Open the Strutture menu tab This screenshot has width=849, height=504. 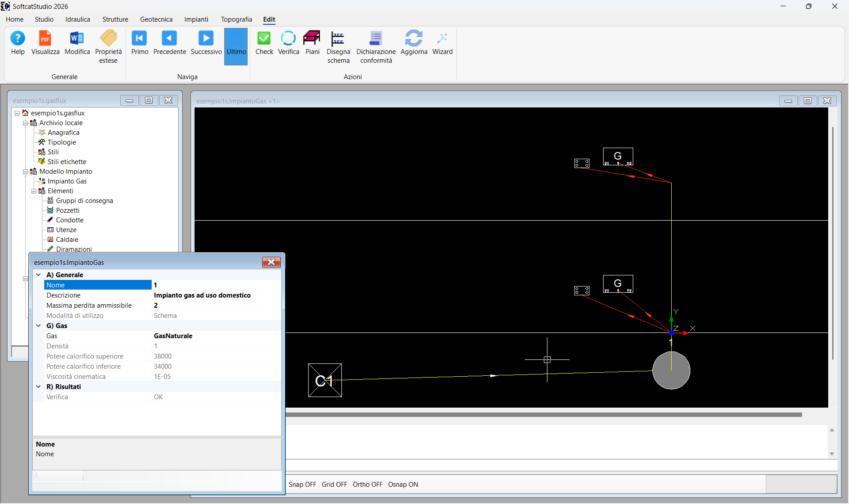(x=115, y=19)
